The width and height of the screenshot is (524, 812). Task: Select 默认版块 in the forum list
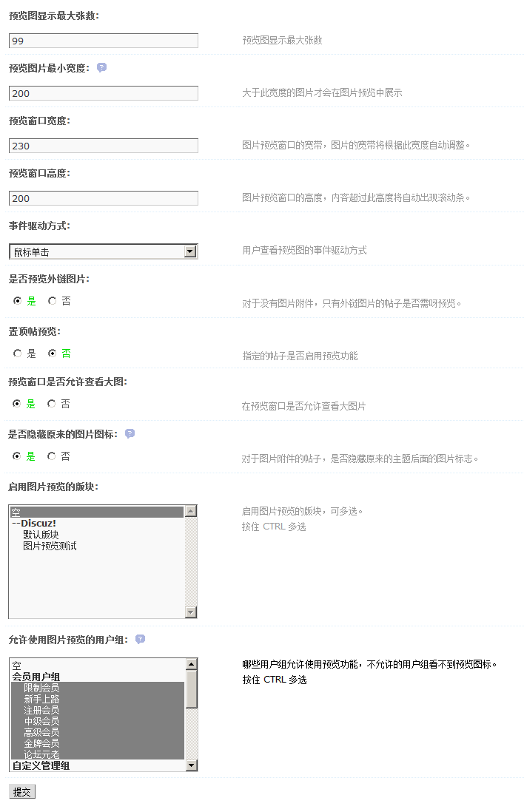tap(97, 535)
